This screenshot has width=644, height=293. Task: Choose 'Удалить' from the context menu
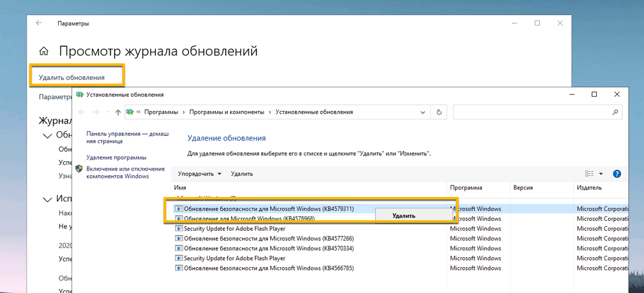click(x=404, y=216)
